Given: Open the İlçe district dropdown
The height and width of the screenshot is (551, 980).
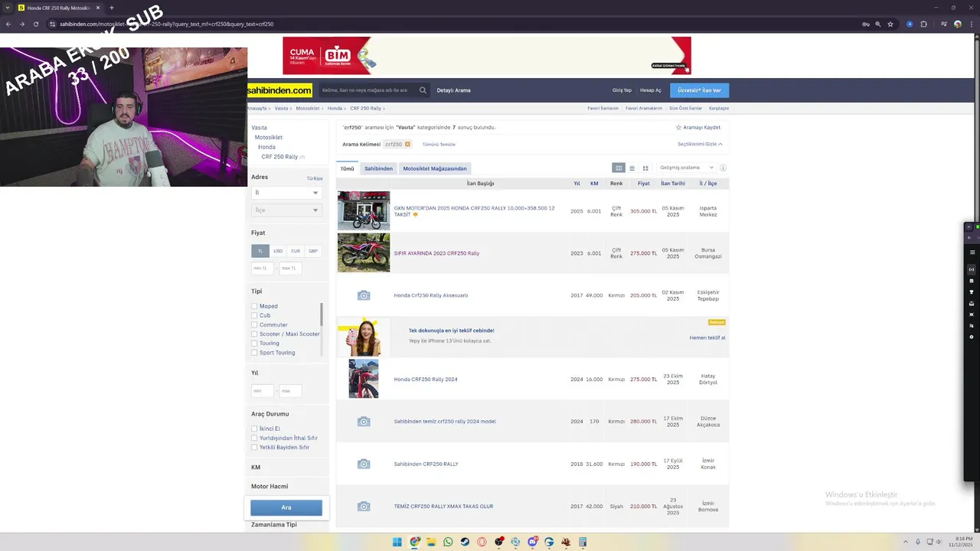Looking at the screenshot, I should (x=286, y=210).
